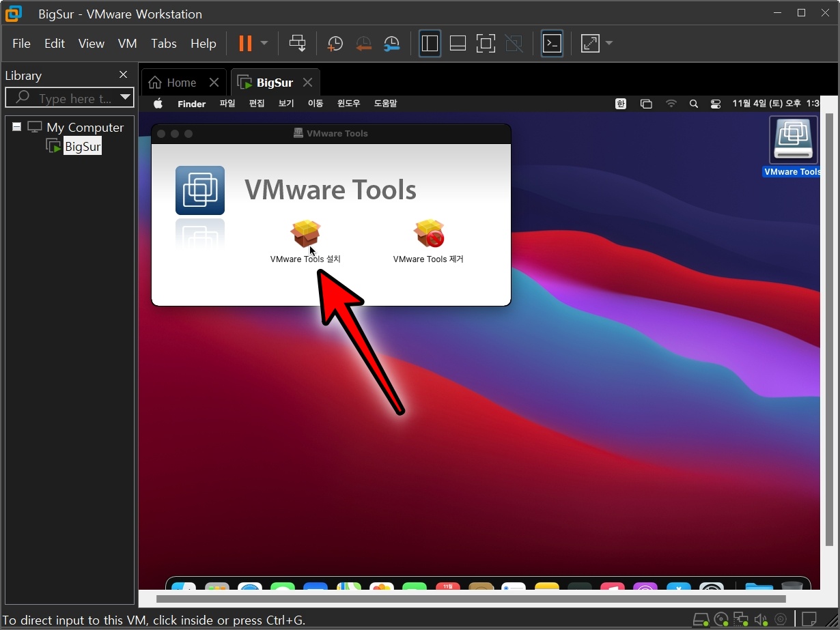Open the 보기 menu in Finder
The image size is (840, 630).
point(286,104)
